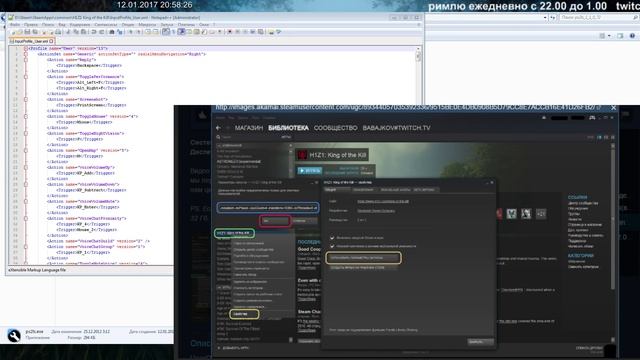This screenshot has height=360, width=640.
Task: Open the Explorer address bar dropdown arrow
Action: tap(545, 18)
